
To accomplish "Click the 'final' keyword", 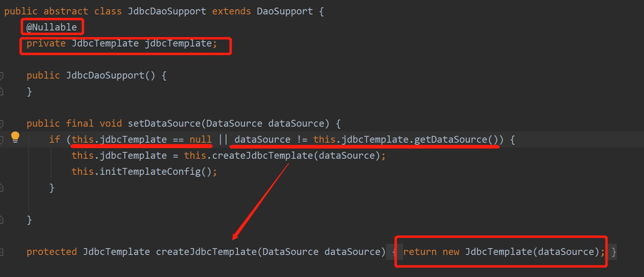I will 79,123.
